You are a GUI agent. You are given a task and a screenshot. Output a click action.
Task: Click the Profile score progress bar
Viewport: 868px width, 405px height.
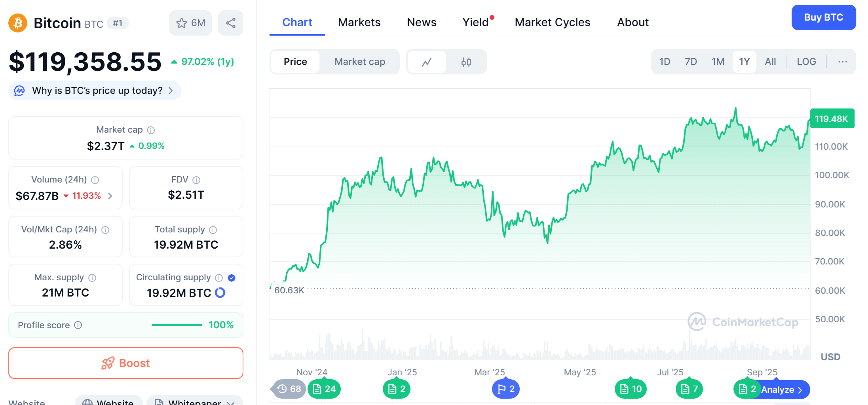[177, 325]
